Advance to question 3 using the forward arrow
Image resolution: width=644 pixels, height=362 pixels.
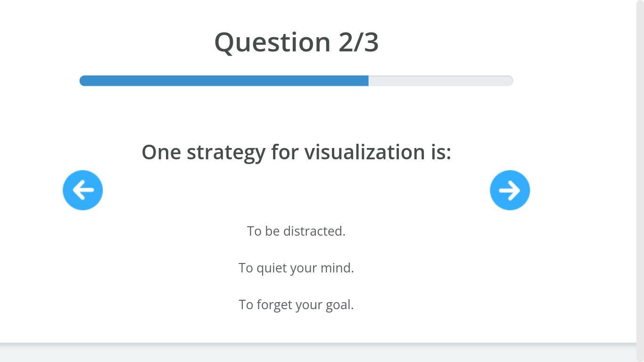[x=510, y=190]
